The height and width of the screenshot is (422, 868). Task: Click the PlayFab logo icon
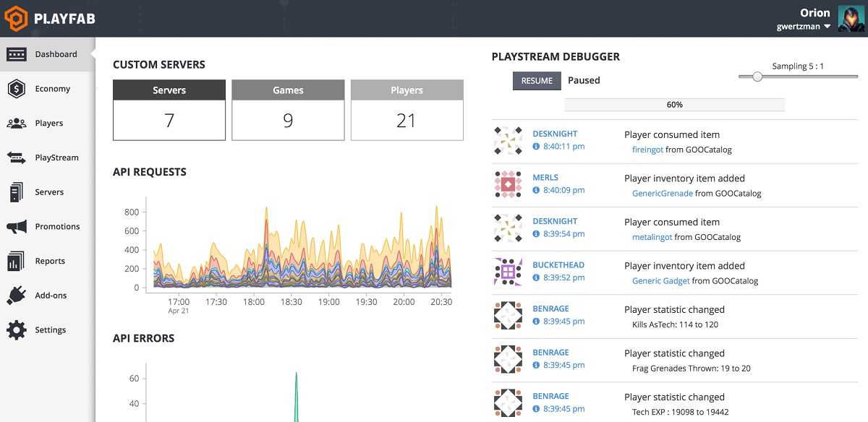[x=17, y=18]
